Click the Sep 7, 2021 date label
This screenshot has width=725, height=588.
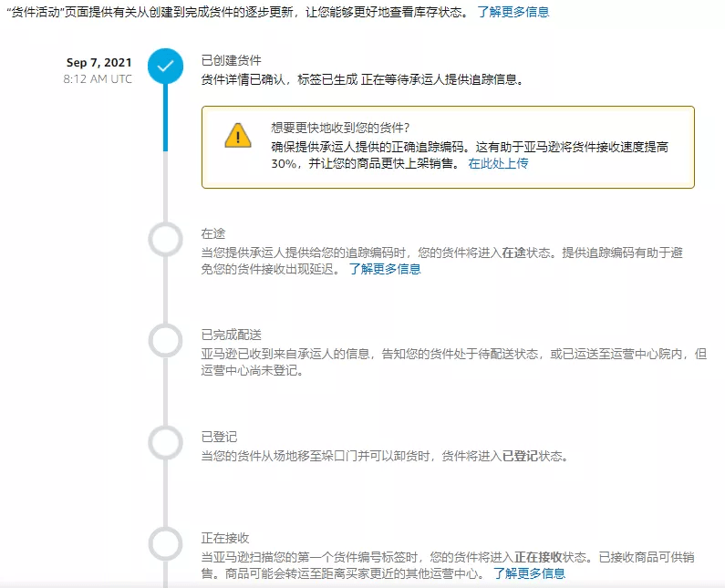(x=98, y=63)
